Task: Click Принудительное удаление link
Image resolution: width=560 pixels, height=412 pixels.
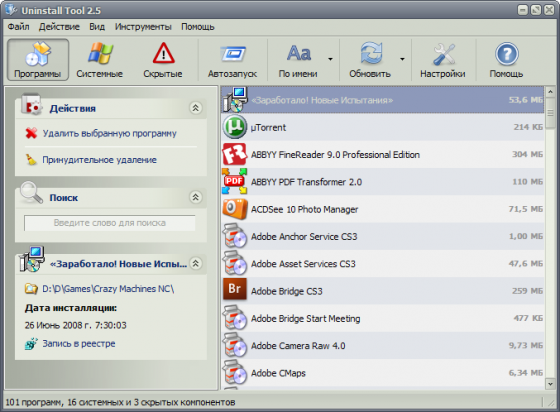Action: tap(99, 160)
